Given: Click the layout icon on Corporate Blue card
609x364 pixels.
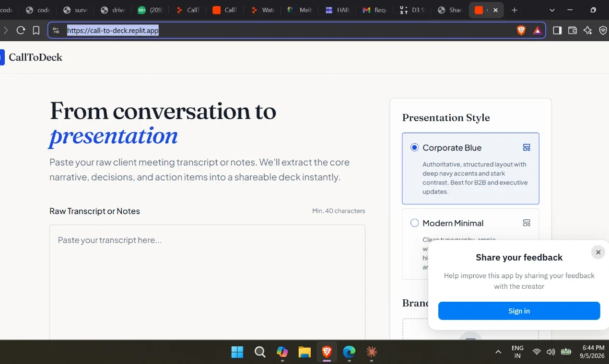Looking at the screenshot, I should point(527,148).
